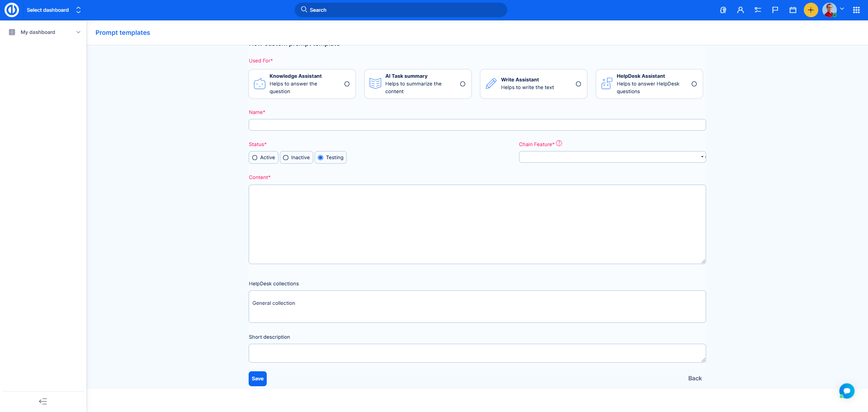Choose the Write Assistant radio option

pos(578,84)
